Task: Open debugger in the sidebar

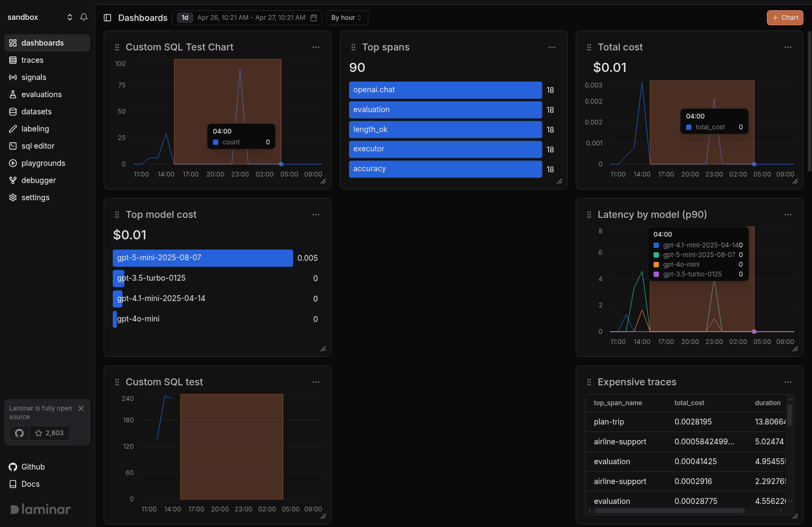Action: click(x=47, y=180)
